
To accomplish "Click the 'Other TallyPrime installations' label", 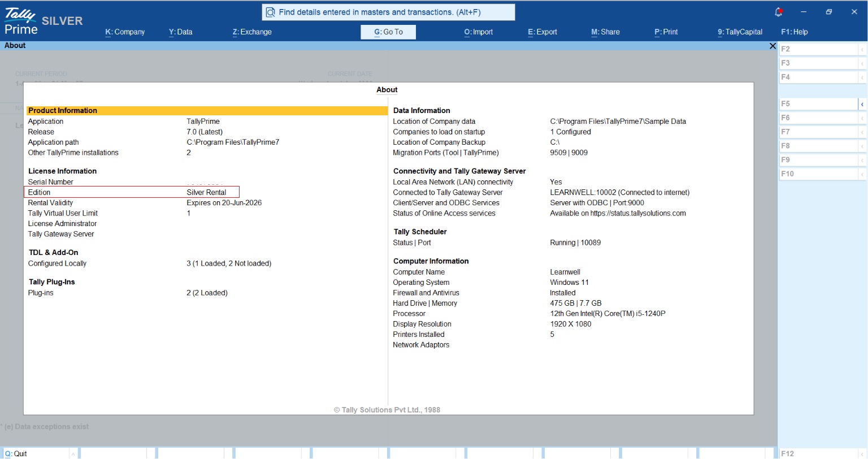I will click(x=73, y=153).
